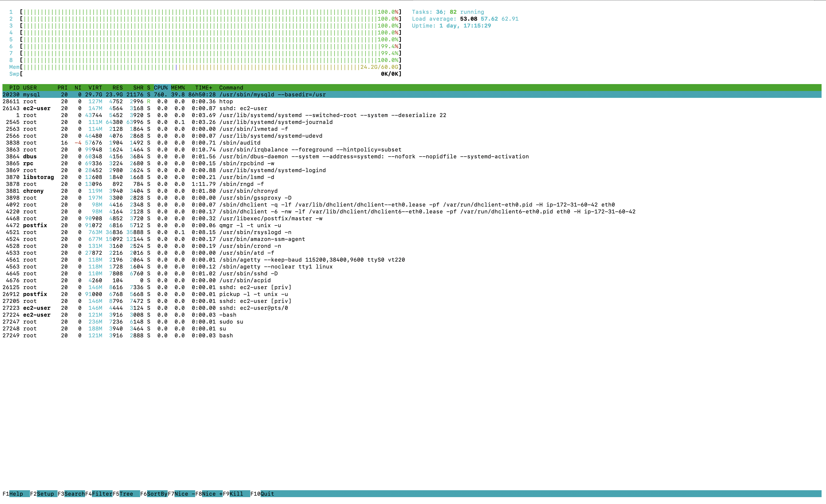Click the Mem usage meter bar

click(x=205, y=67)
